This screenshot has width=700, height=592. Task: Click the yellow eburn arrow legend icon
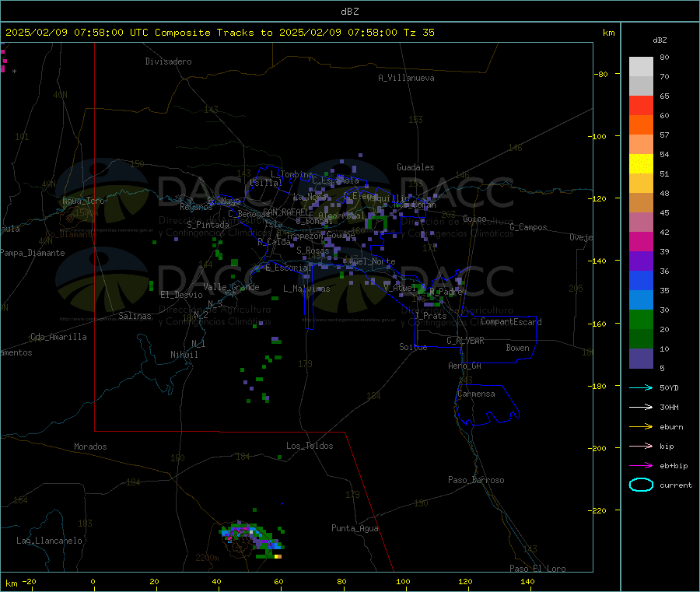tap(641, 426)
